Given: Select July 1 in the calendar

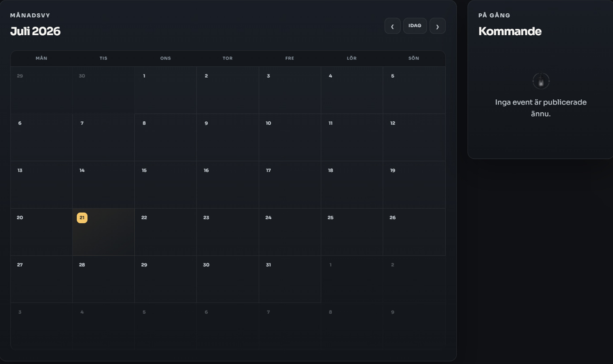Looking at the screenshot, I should coord(166,90).
